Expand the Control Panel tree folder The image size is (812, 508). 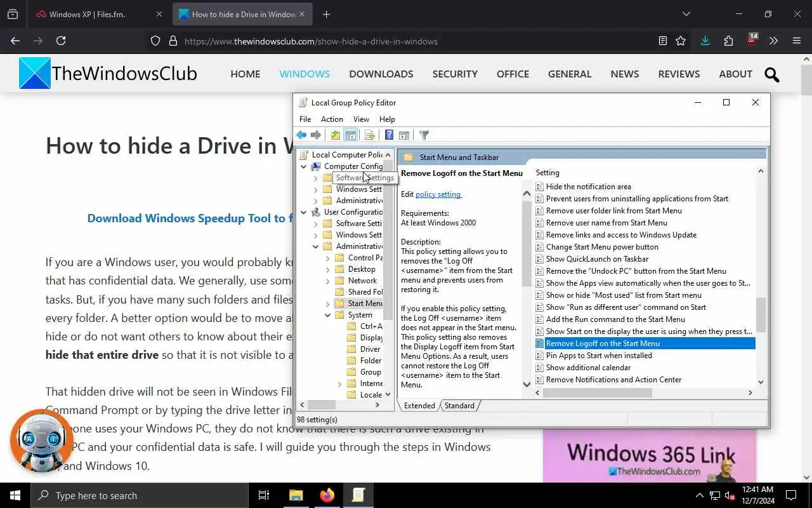[x=328, y=258]
